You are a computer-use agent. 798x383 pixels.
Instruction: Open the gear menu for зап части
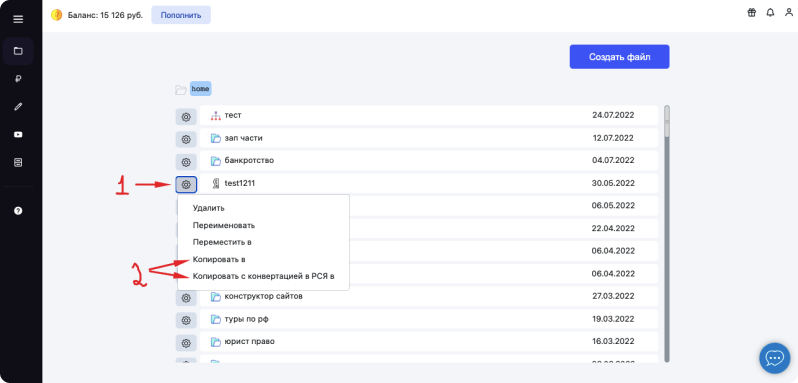[186, 139]
